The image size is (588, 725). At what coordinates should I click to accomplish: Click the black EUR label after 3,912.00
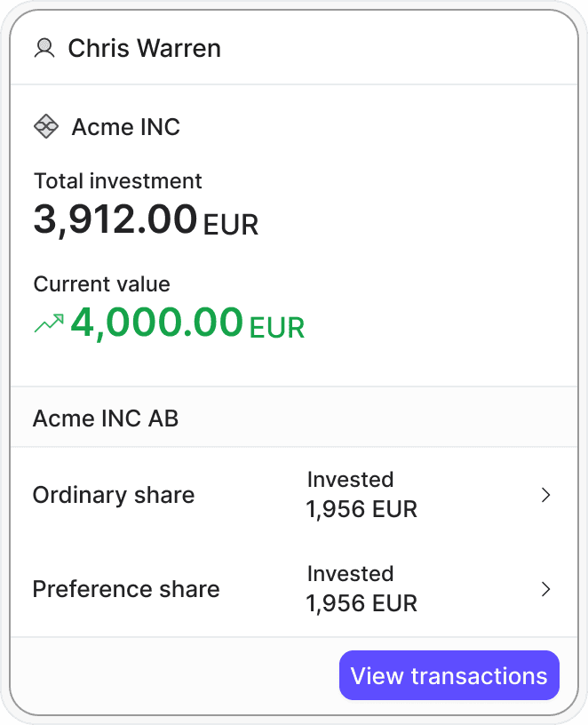pyautogui.click(x=231, y=224)
